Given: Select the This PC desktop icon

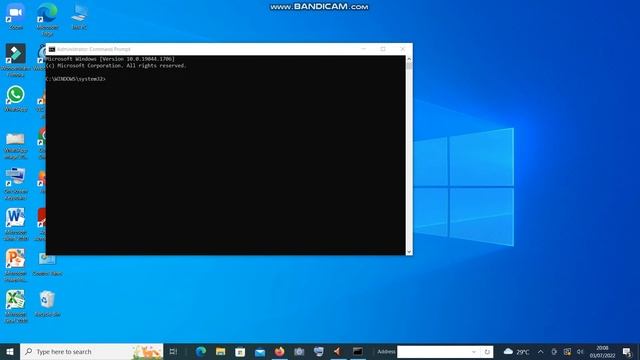Looking at the screenshot, I should (79, 16).
